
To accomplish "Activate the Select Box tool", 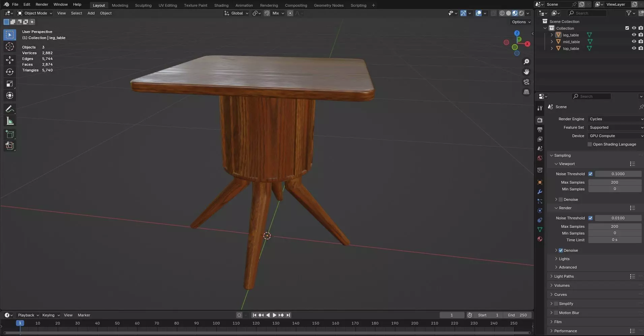I will [10, 35].
